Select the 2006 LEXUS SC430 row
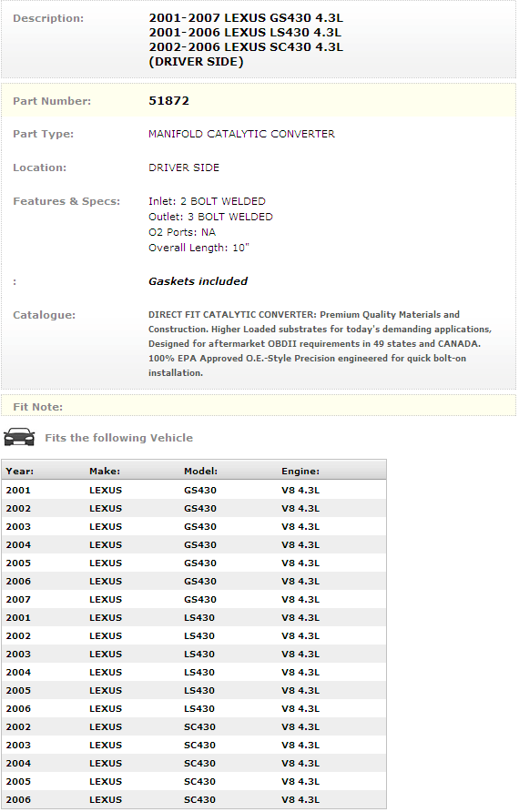The height and width of the screenshot is (812, 519). pos(194,799)
